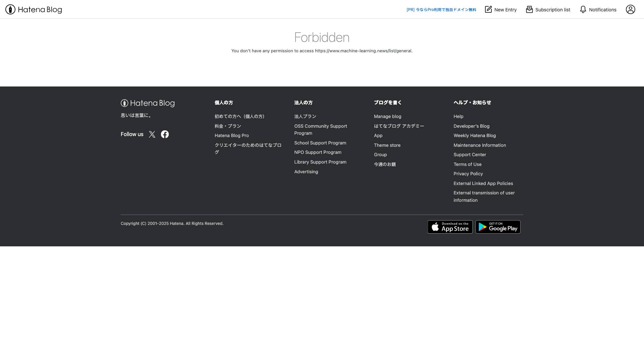Click the Privacy Policy link
Image resolution: width=644 pixels, height=362 pixels.
[468, 174]
